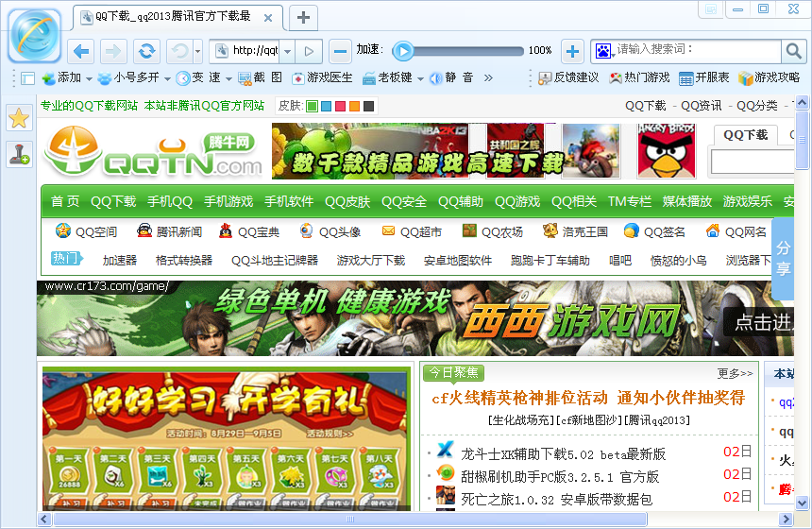Click the browser logo at top left
The image size is (812, 529).
(35, 35)
